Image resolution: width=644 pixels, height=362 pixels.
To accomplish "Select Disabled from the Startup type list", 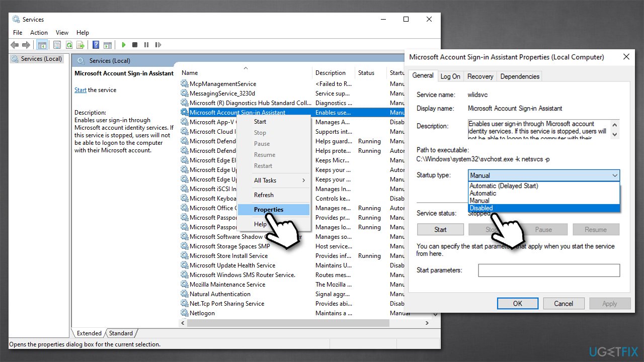I will pyautogui.click(x=480, y=208).
